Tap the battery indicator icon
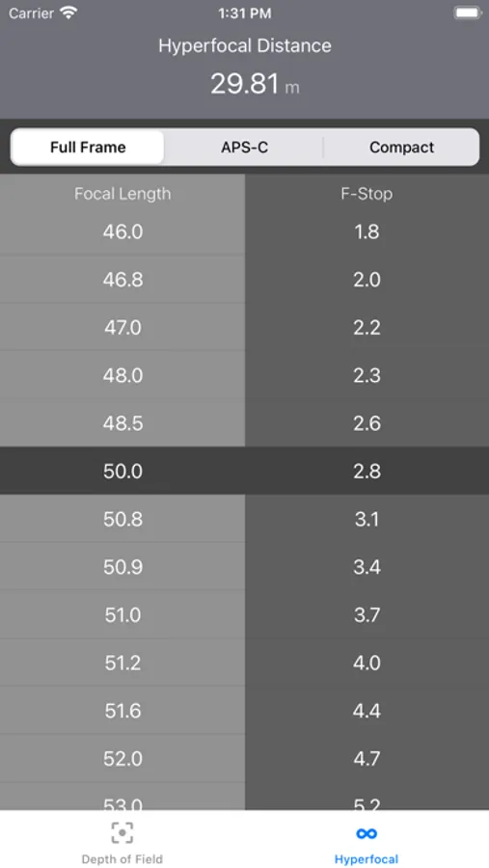The image size is (489, 868). (x=468, y=14)
